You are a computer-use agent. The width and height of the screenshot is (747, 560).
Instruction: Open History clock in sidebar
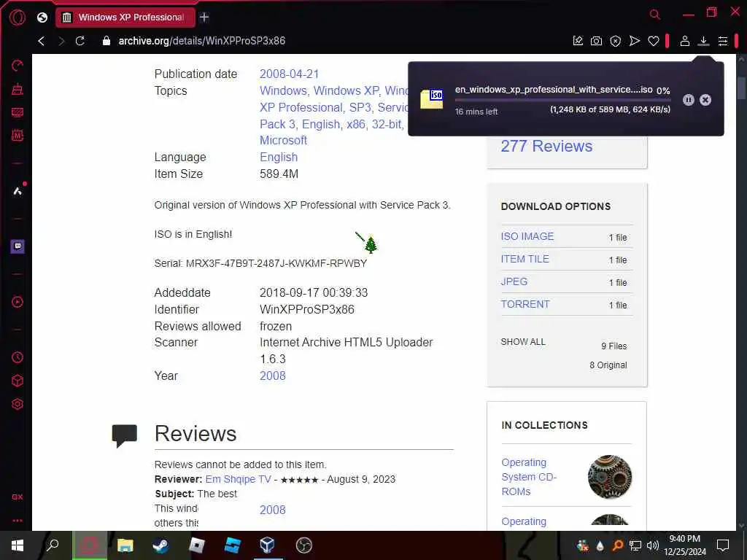pos(18,357)
